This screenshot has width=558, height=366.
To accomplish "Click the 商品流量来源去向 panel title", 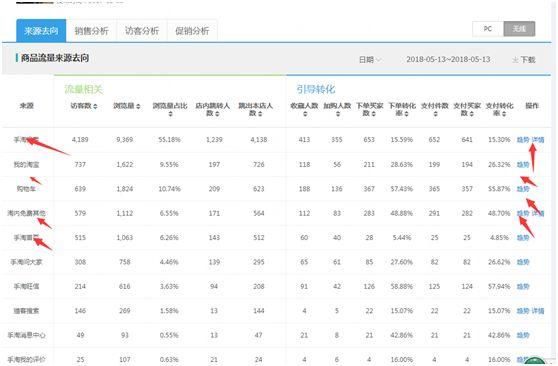I will (x=55, y=58).
